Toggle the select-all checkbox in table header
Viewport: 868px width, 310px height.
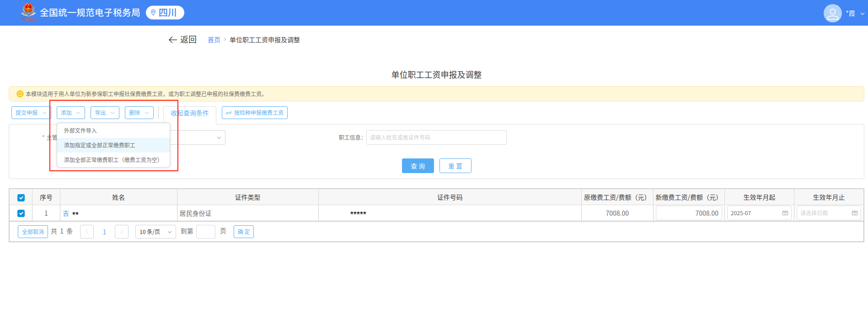[21, 198]
